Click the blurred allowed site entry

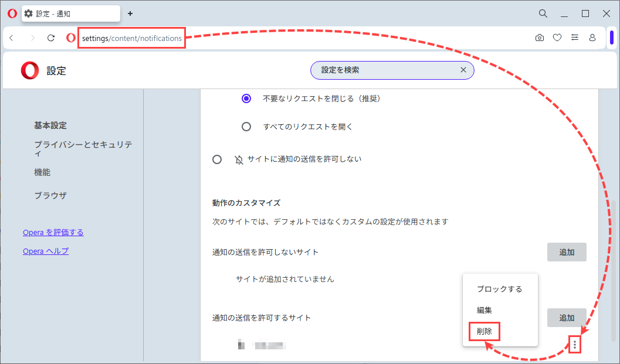[262, 345]
